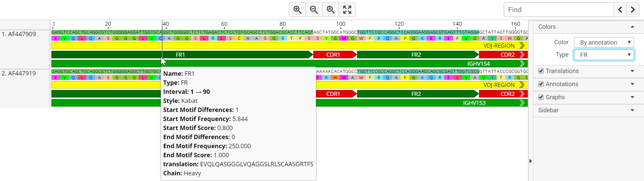The image size is (644, 181).
Task: Click ruler position marker 100
Action: 340,24
